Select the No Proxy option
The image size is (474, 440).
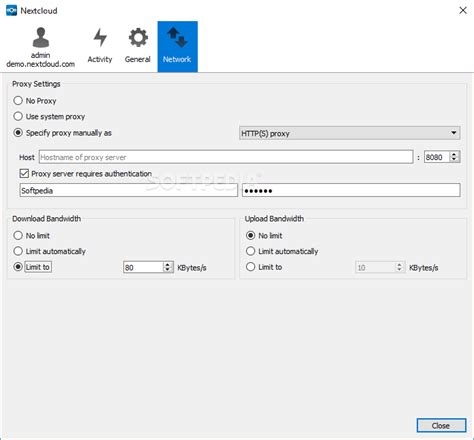click(x=35, y=101)
